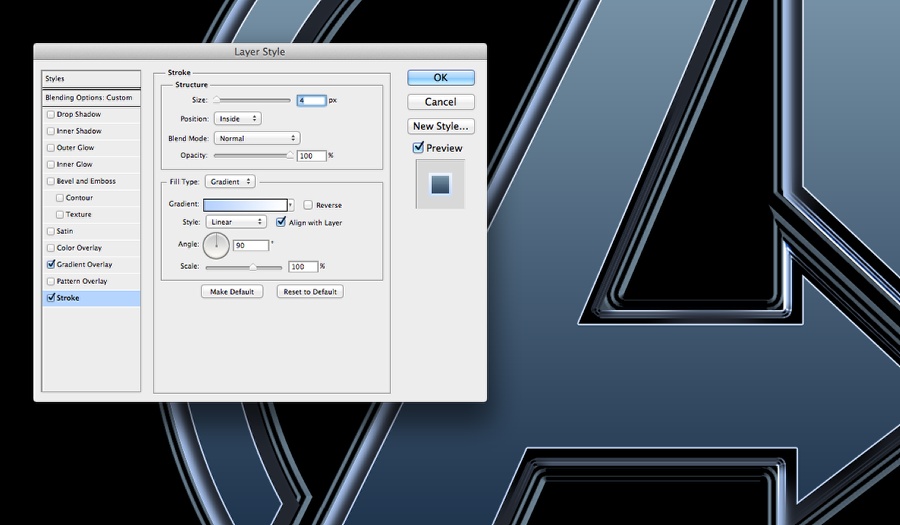The image size is (900, 525).
Task: Open the gradient Style dropdown showing Linear
Action: click(x=236, y=222)
